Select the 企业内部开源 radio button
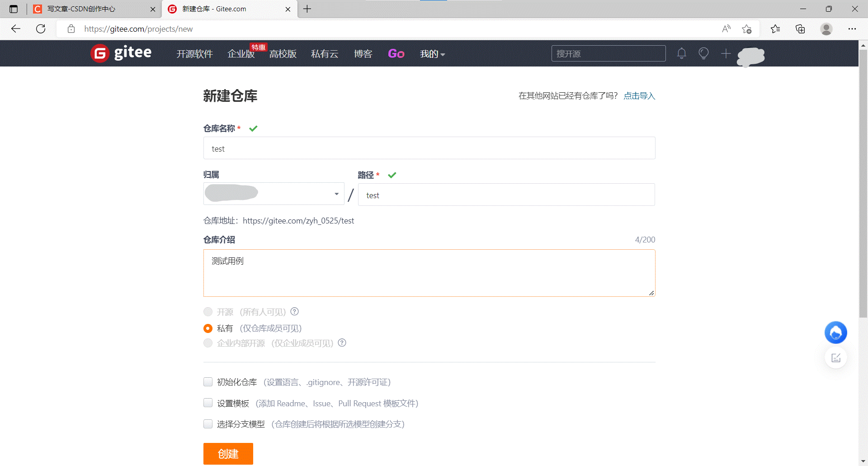This screenshot has width=868, height=466. pos(208,343)
